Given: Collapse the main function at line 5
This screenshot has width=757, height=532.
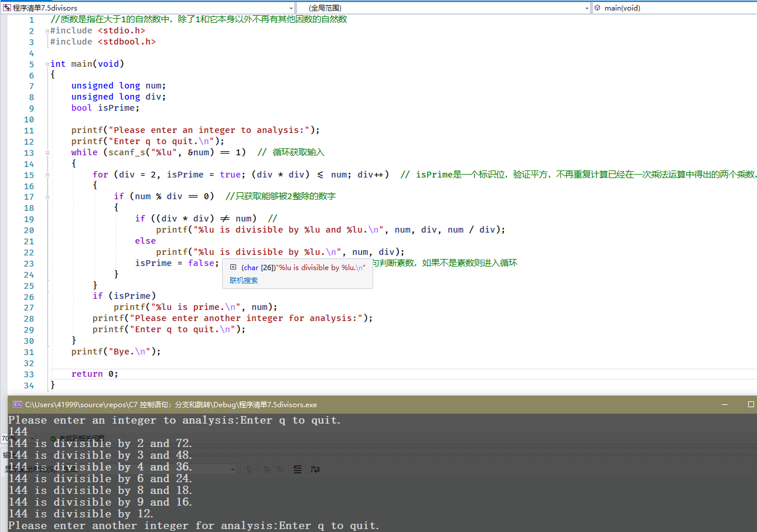Looking at the screenshot, I should click(x=46, y=64).
